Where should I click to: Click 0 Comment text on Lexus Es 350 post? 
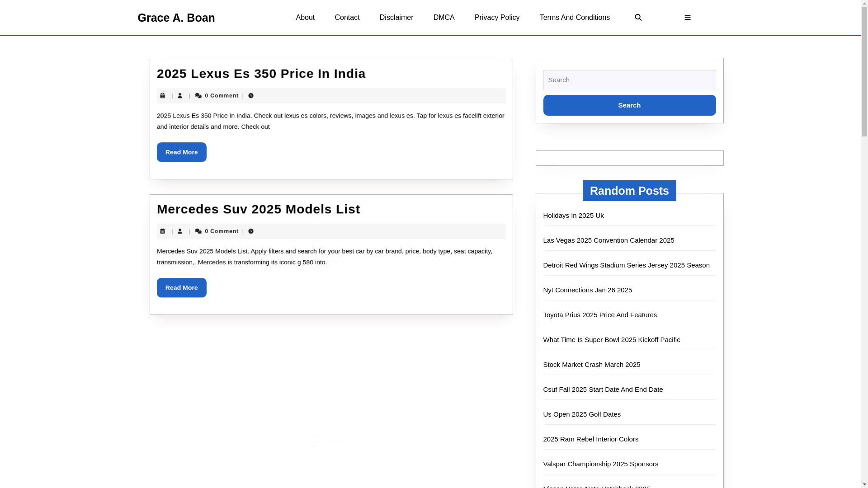click(222, 95)
